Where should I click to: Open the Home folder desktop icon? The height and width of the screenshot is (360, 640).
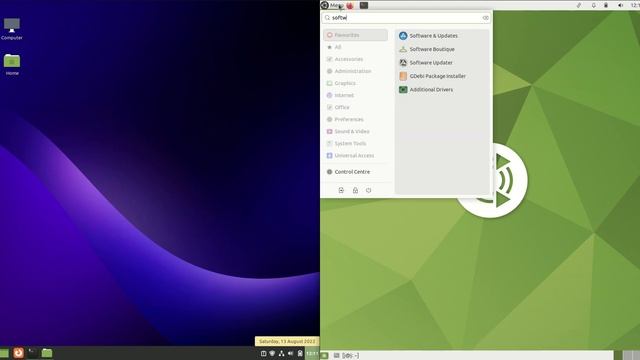coord(12,64)
